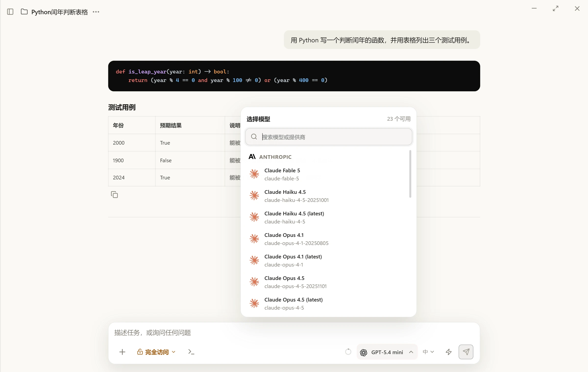Close the application window
The image size is (588, 372).
(577, 9)
